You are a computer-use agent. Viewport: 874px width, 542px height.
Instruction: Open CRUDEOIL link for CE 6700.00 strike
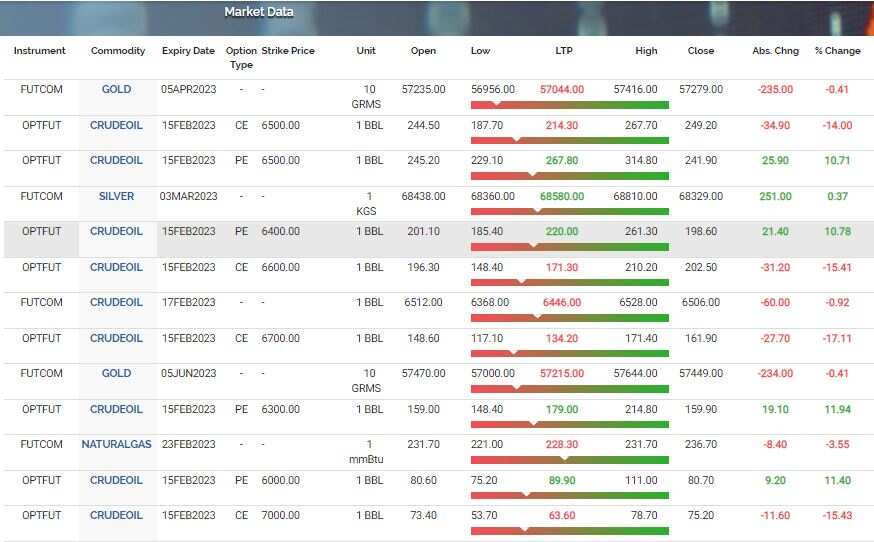116,338
